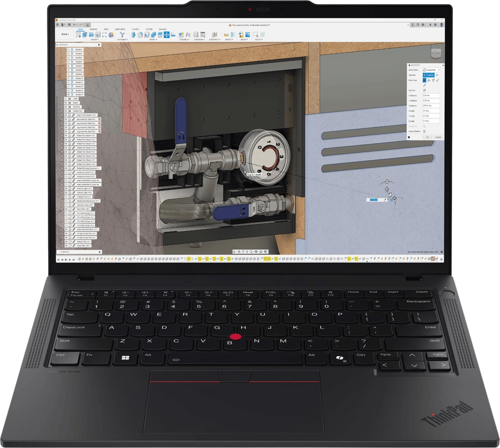Click the Home icon in quick access bar
Image resolution: width=500 pixels, height=448 pixels.
pyautogui.click(x=88, y=25)
